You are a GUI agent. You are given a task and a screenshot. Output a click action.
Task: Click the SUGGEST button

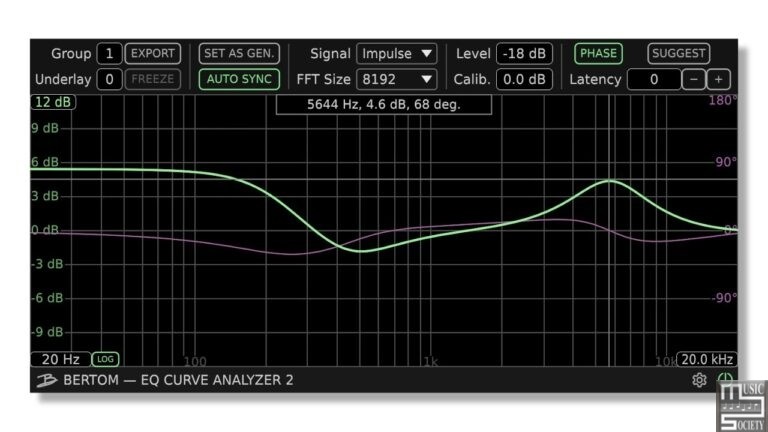click(678, 53)
